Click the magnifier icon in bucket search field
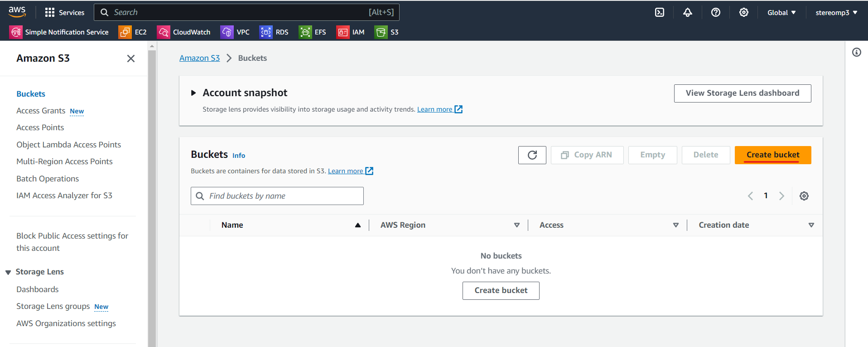The height and width of the screenshot is (347, 868). (x=200, y=196)
